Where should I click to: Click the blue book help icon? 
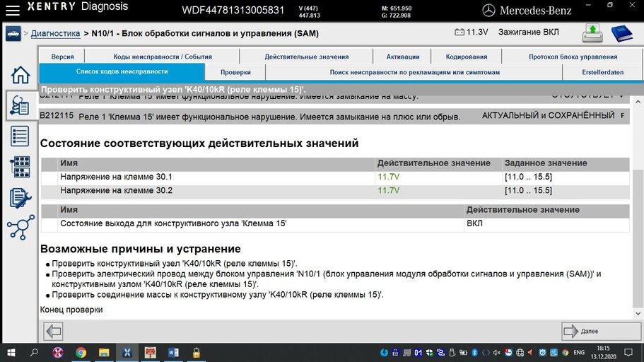622,33
